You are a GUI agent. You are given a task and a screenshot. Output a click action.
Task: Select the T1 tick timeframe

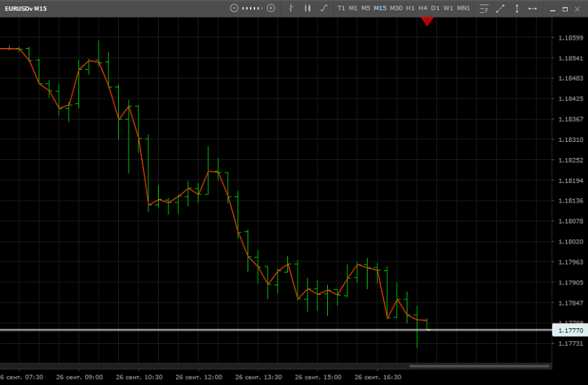pos(341,8)
